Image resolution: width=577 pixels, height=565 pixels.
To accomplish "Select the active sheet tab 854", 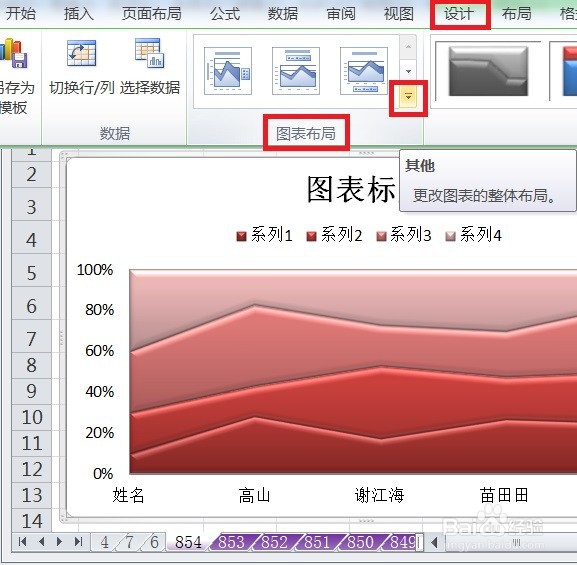I will [x=188, y=542].
